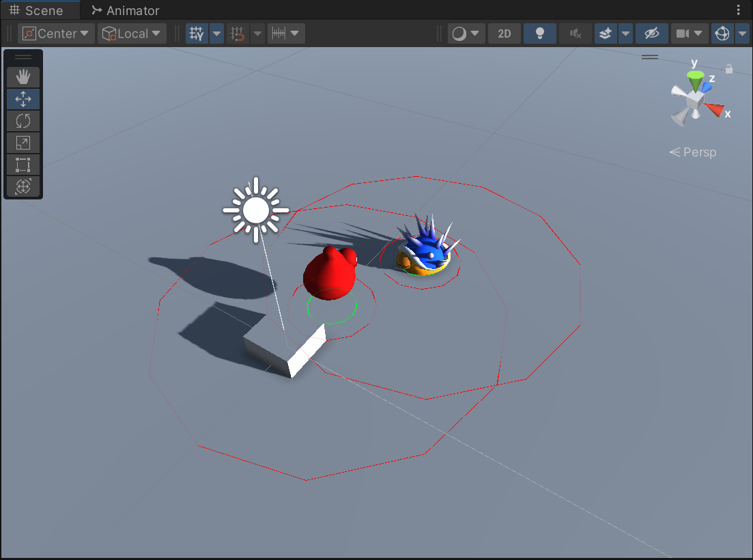Open the scene camera settings dropdown
This screenshot has height=560, width=753.
pos(689,33)
